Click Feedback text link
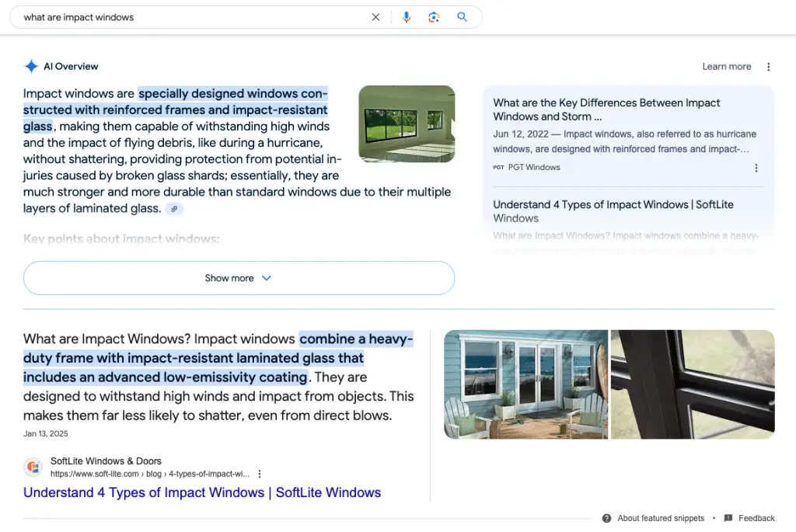Viewport: 796px width, 532px height. point(756,518)
